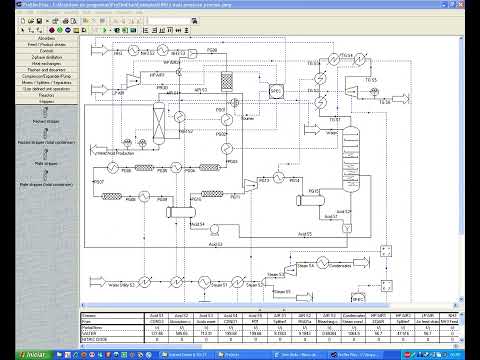Expand the Feed / Product streams category
480x360 pixels.
coord(47,45)
